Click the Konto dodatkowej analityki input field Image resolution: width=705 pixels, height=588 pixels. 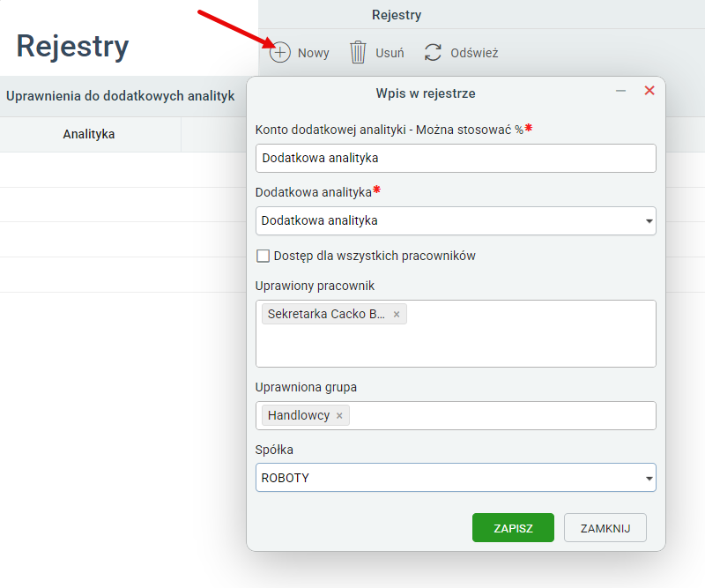coord(456,159)
